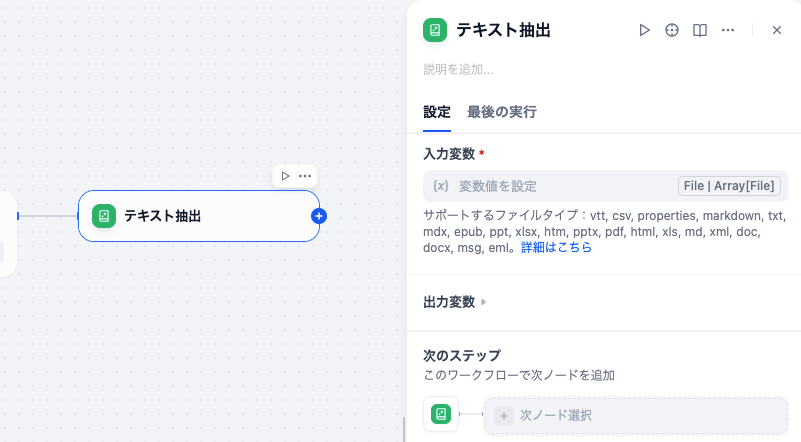Image resolution: width=801 pixels, height=442 pixels.
Task: Switch to the 設定 tab
Action: pos(437,112)
